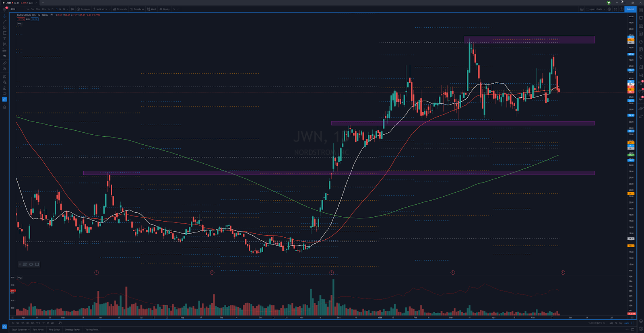Open the Indicators button
Viewport: 644px width, 333px height.
pyautogui.click(x=100, y=9)
